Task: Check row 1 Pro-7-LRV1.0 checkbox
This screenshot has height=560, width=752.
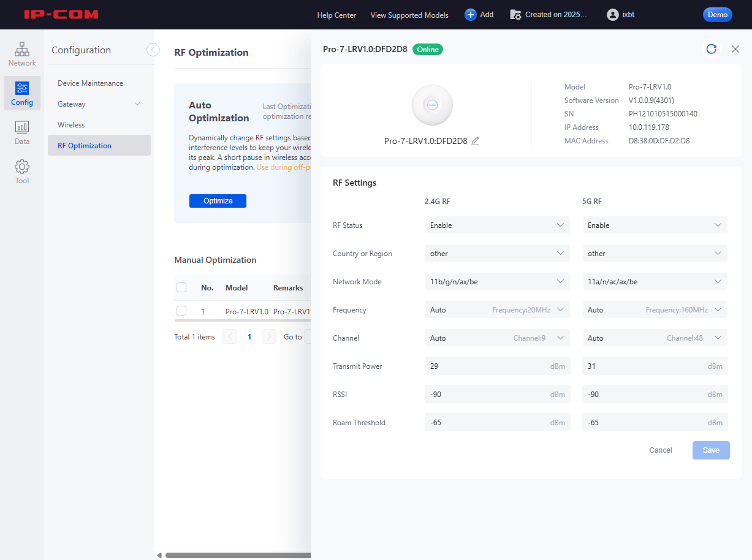Action: coord(181,311)
